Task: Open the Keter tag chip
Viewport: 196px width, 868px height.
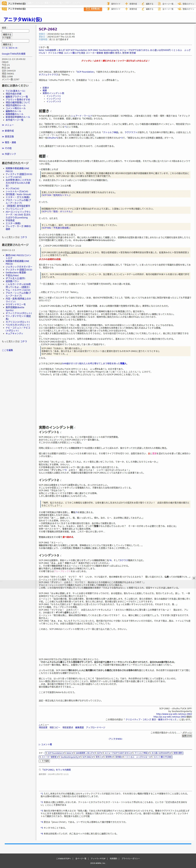Action: pos(68,753)
